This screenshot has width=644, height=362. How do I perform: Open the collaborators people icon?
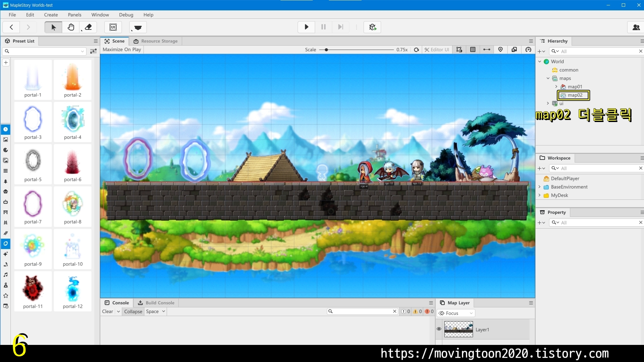636,27
